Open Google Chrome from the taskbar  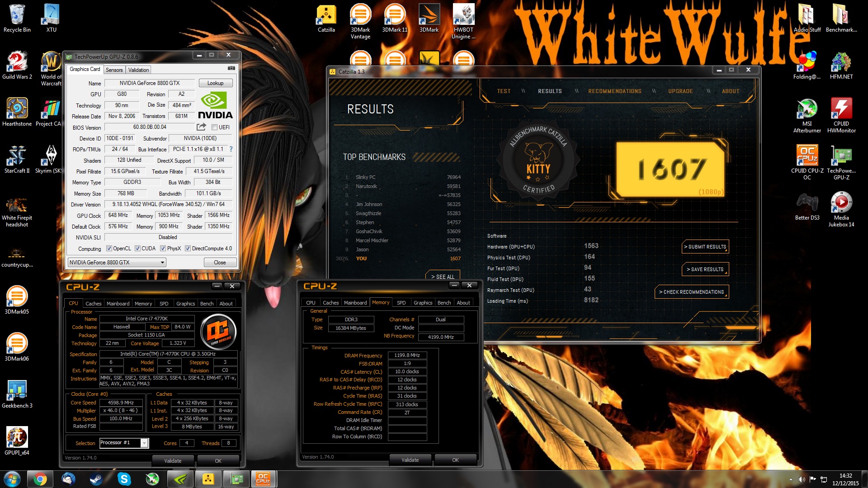coord(40,479)
